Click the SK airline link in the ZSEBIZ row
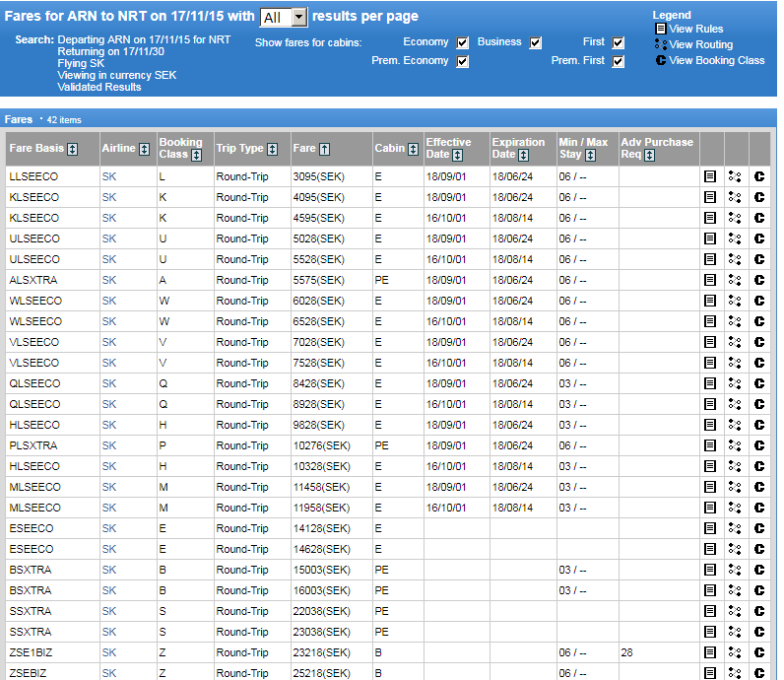The image size is (784, 680). click(x=108, y=673)
